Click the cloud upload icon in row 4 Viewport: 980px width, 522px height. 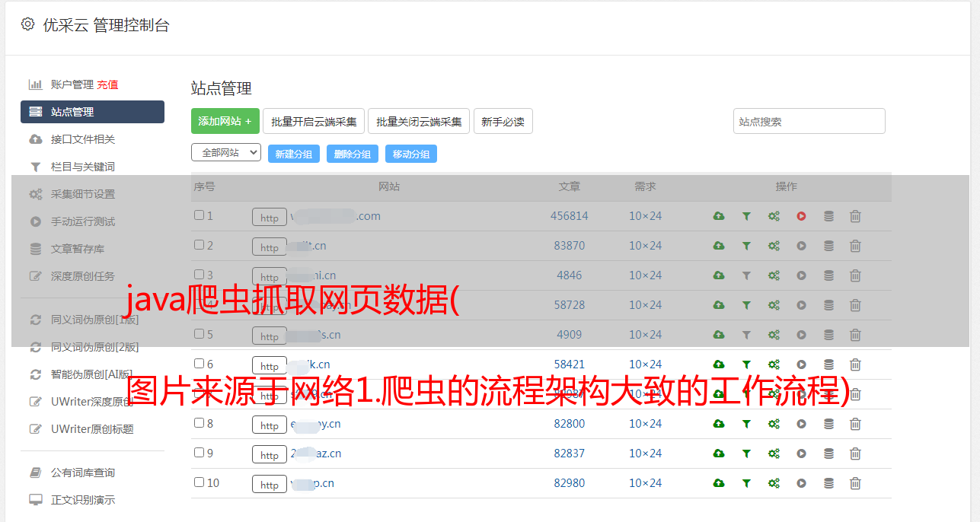point(719,305)
